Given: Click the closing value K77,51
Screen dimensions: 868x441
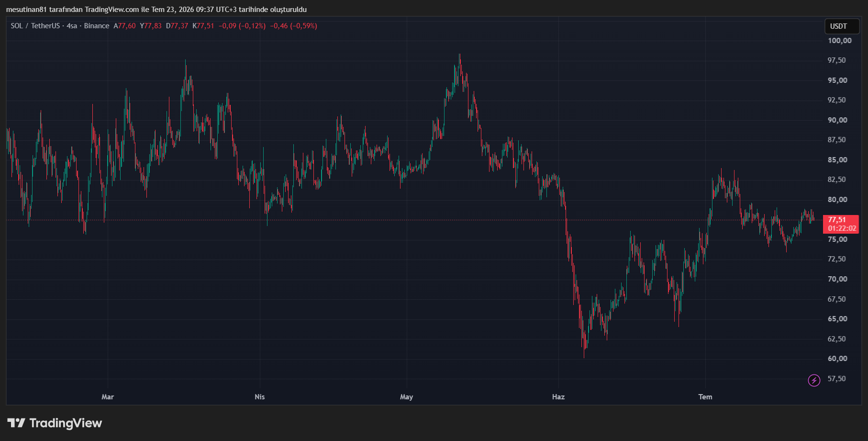Looking at the screenshot, I should click(203, 26).
